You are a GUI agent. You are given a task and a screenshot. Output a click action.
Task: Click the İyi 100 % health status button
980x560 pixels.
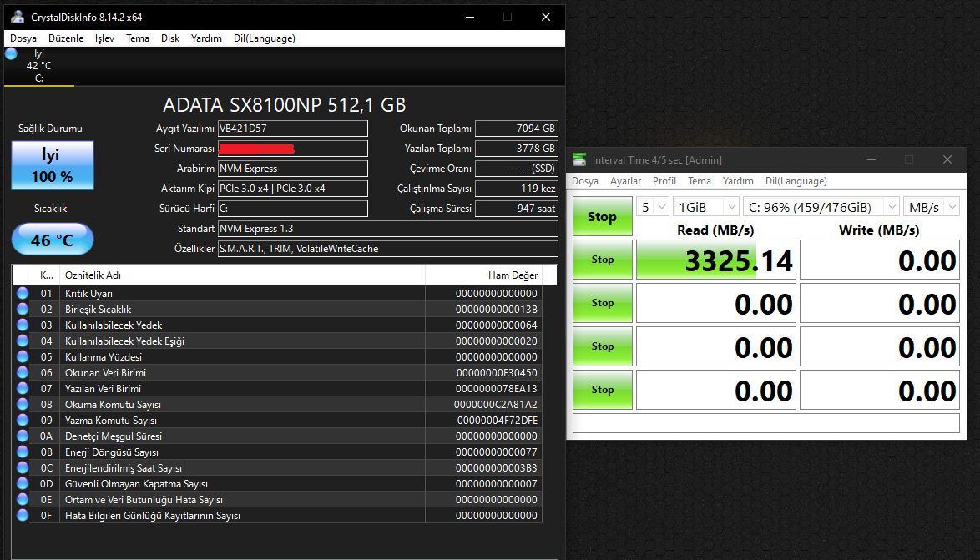pyautogui.click(x=53, y=165)
